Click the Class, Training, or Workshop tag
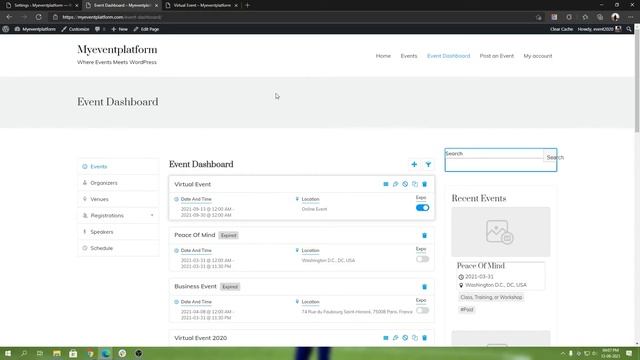 (x=491, y=297)
